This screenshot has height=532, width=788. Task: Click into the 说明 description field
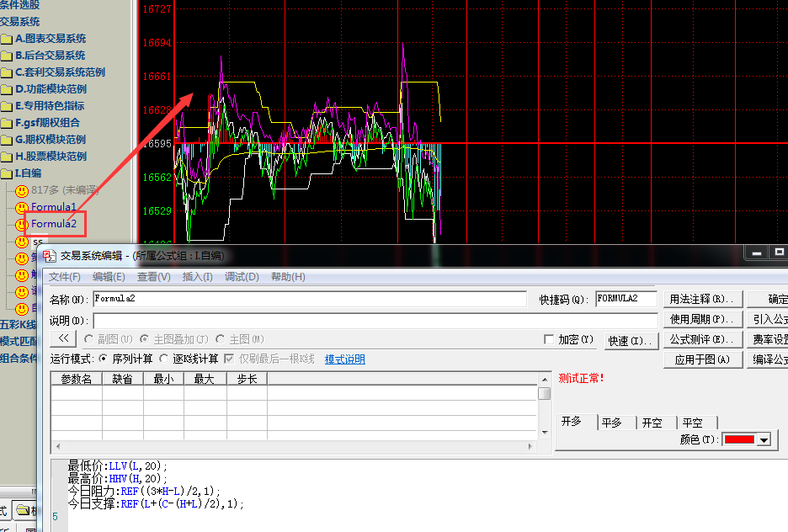click(375, 320)
